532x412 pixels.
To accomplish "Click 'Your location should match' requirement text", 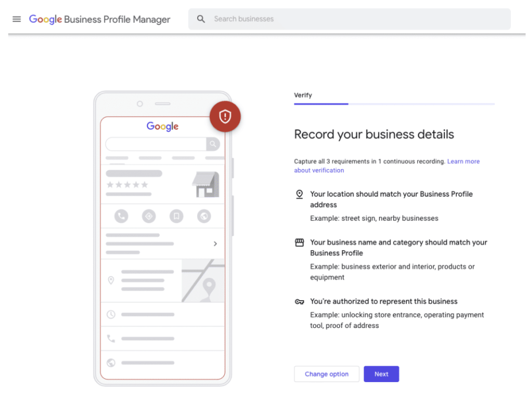I will point(391,199).
